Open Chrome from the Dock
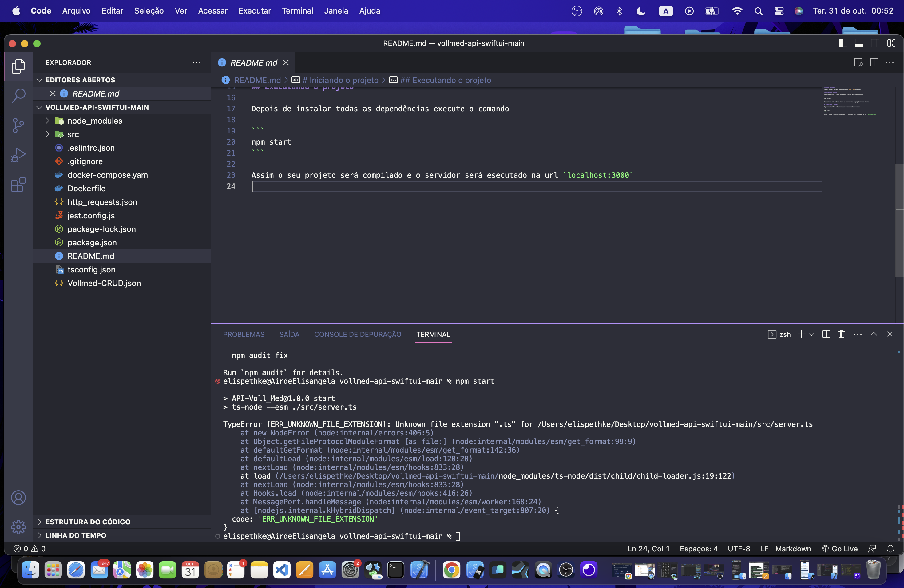 click(451, 570)
